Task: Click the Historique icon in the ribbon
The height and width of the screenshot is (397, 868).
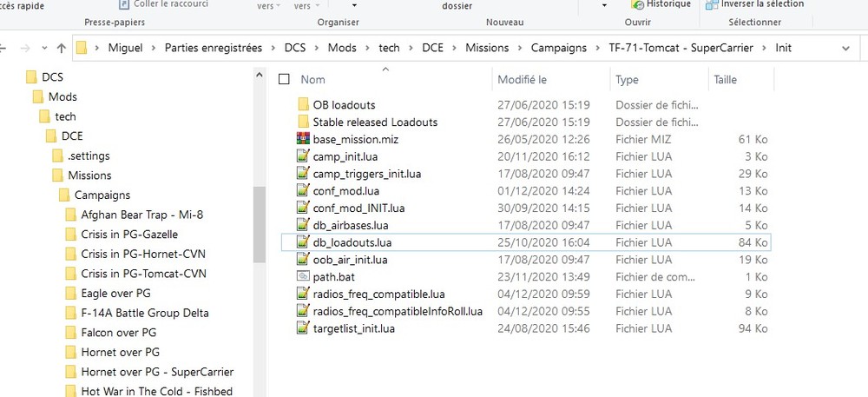Action: tap(638, 4)
